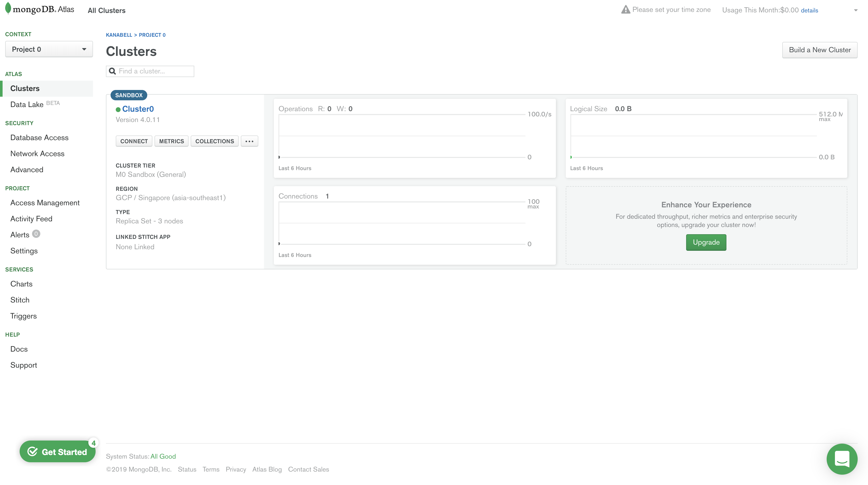Open Activity Feed in sidebar
This screenshot has height=485, width=868.
(x=31, y=218)
